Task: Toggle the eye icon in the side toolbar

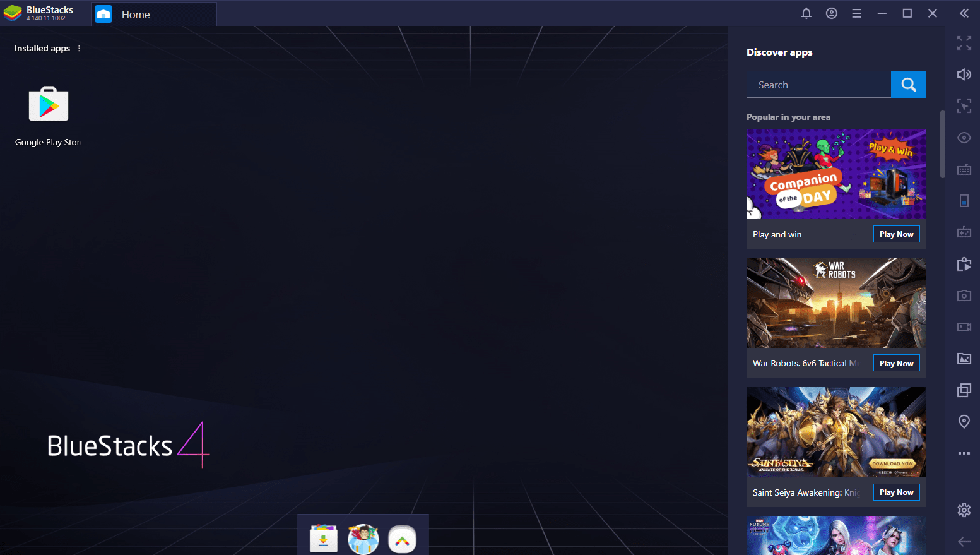Action: click(964, 138)
